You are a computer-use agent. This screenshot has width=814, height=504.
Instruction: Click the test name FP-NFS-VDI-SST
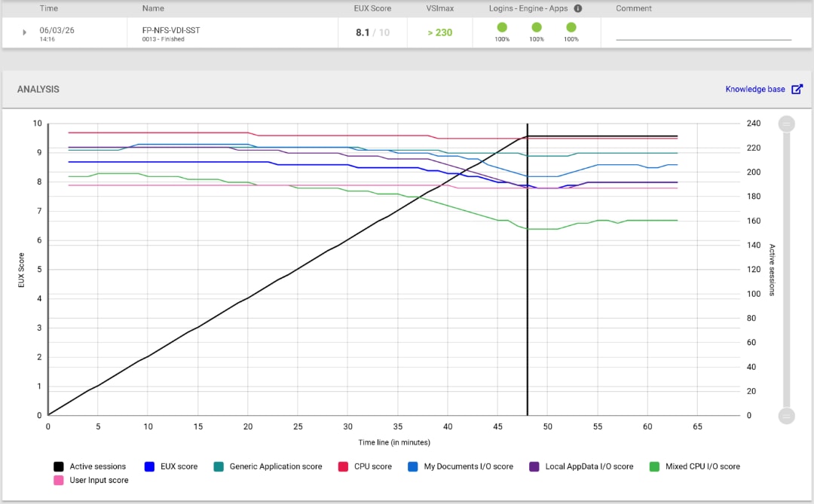171,30
